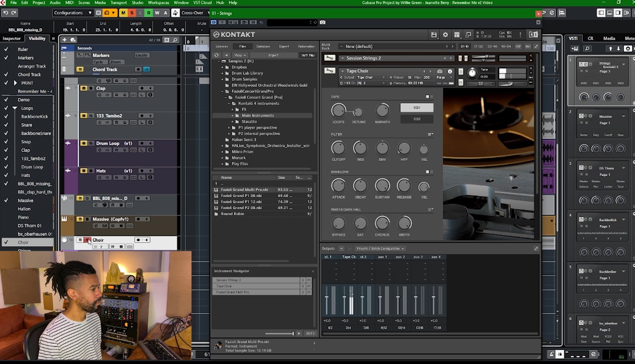Click the crossfade snap type icon

175,13
